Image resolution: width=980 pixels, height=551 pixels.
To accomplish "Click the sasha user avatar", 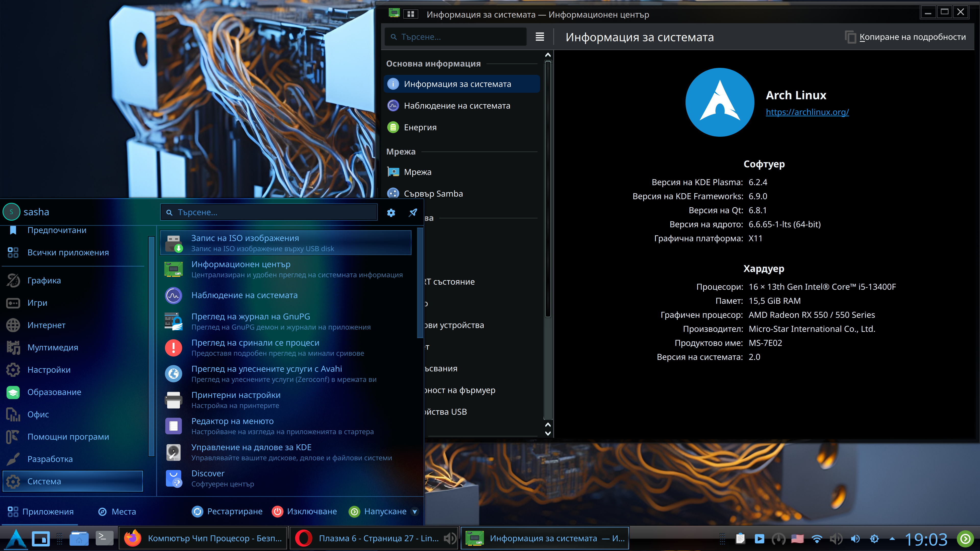I will (x=11, y=212).
